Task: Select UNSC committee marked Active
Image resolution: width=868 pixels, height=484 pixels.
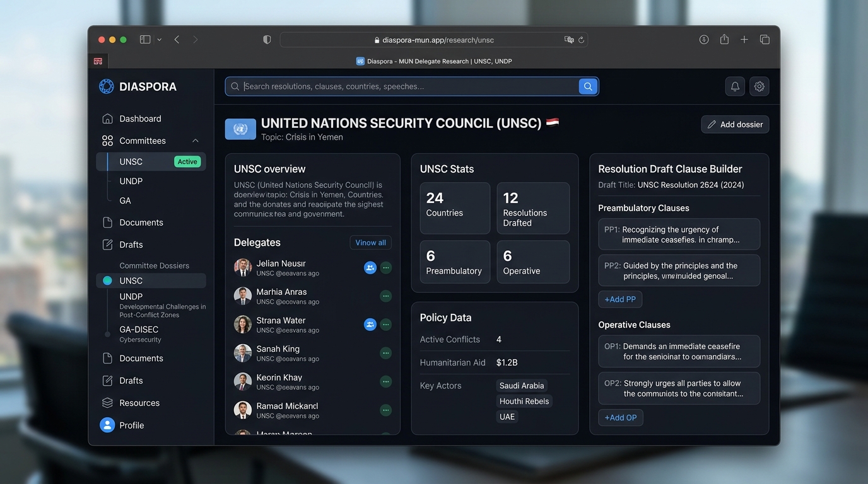Action: (x=151, y=161)
